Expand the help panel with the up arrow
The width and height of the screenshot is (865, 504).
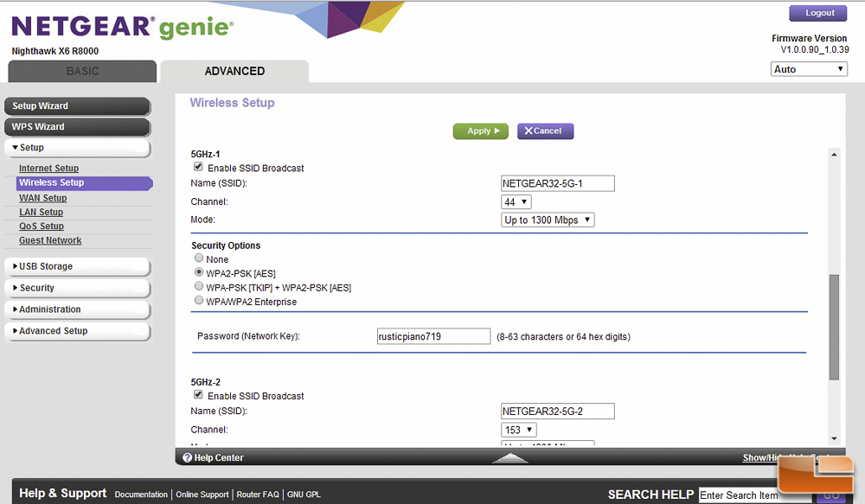509,457
